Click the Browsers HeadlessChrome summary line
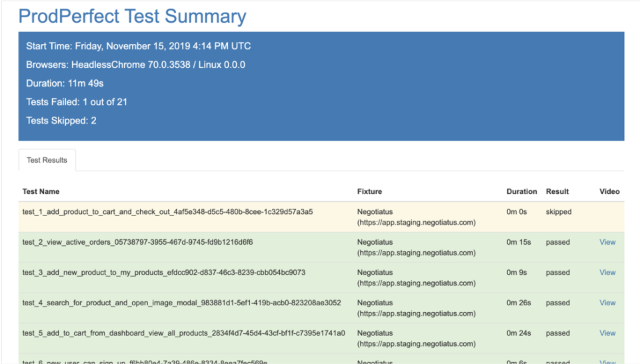This screenshot has width=640, height=364. click(x=135, y=65)
